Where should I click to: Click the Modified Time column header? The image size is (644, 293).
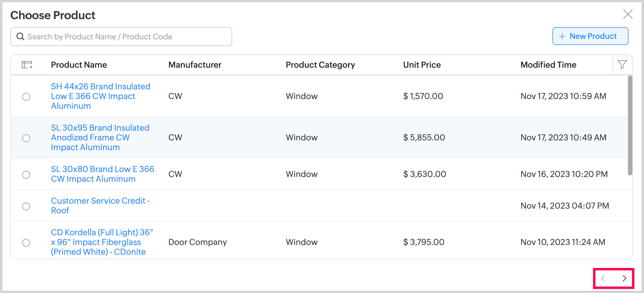pos(548,65)
